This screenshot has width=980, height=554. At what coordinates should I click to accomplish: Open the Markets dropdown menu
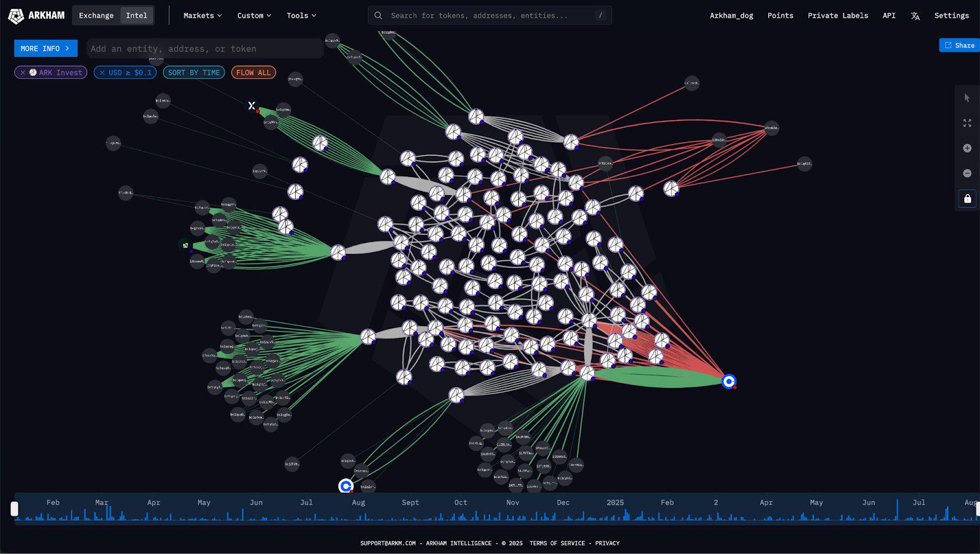pos(202,15)
